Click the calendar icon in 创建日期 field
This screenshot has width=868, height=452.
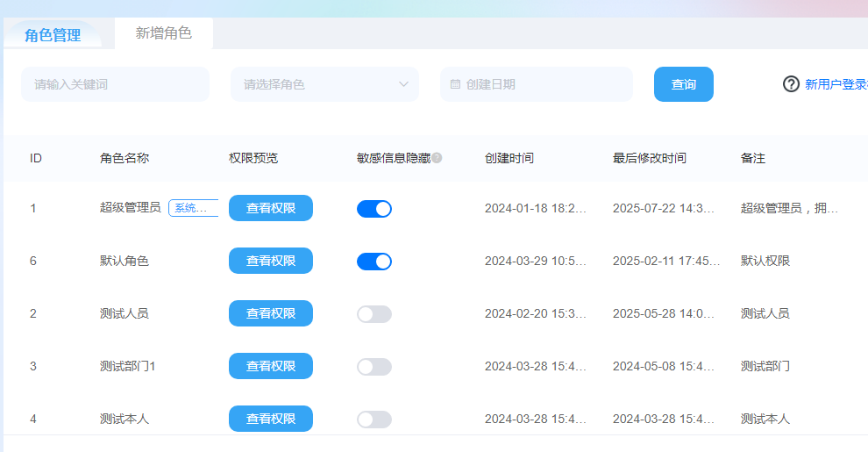click(x=455, y=84)
